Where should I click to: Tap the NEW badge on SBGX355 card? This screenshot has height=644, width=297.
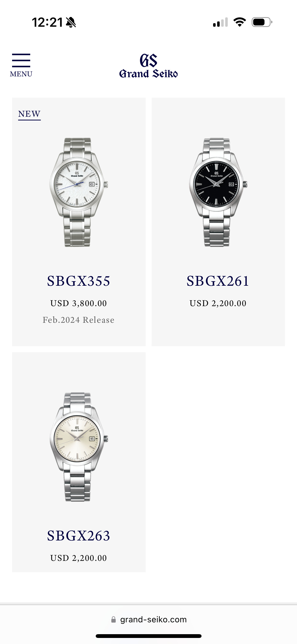coord(29,114)
